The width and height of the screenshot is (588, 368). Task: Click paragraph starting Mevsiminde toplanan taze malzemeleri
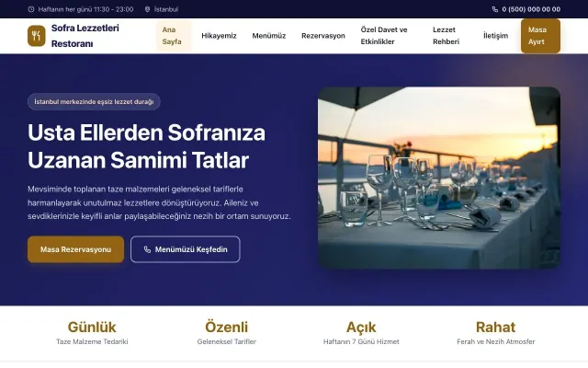pyautogui.click(x=159, y=202)
